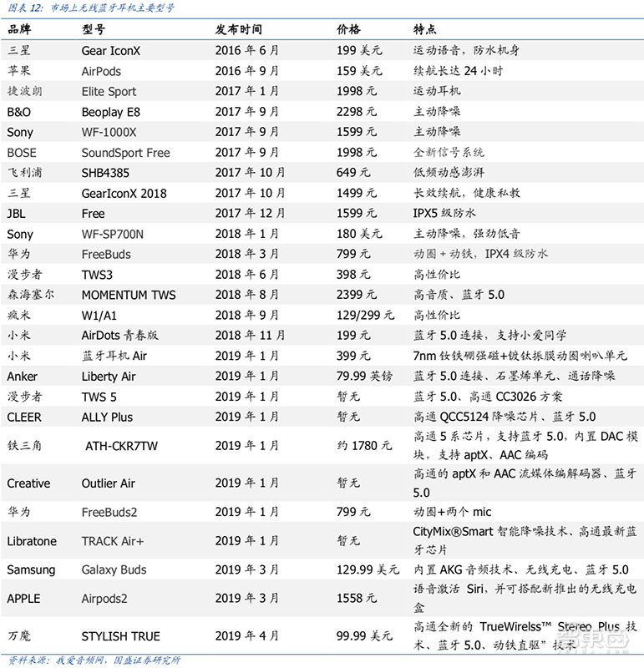The width and height of the screenshot is (644, 668).
Task: Click the SoundSport Free cell
Action: click(126, 153)
